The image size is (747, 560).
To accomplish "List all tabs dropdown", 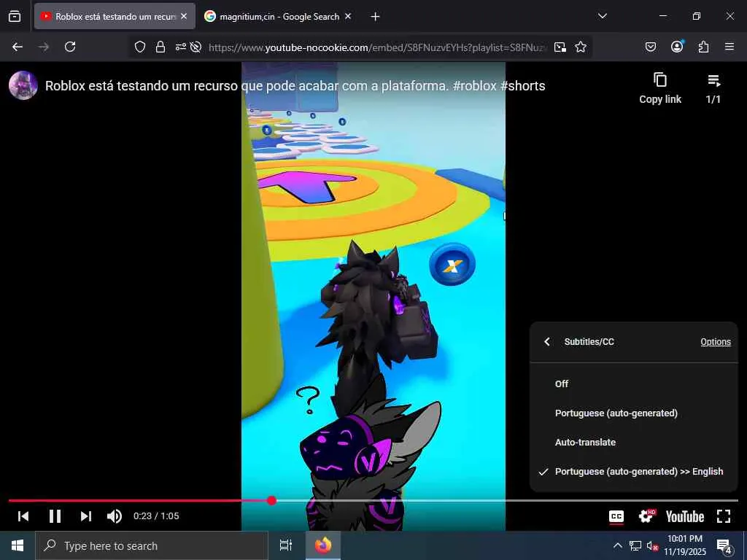I will click(x=602, y=16).
